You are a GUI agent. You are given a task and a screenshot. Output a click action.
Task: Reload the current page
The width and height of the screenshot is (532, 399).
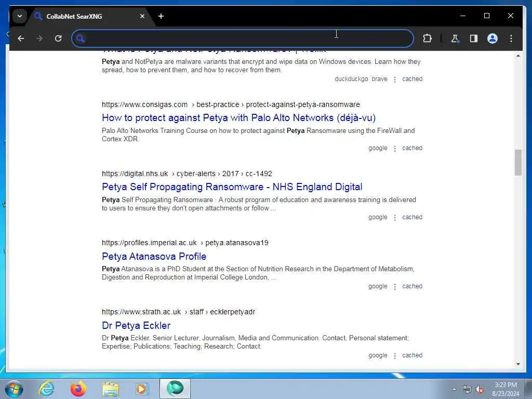coord(58,38)
